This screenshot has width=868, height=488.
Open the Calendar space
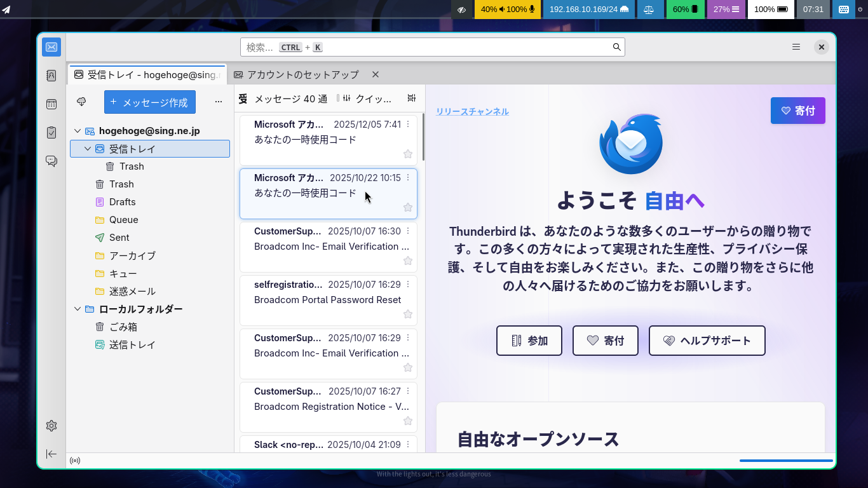pos(51,104)
